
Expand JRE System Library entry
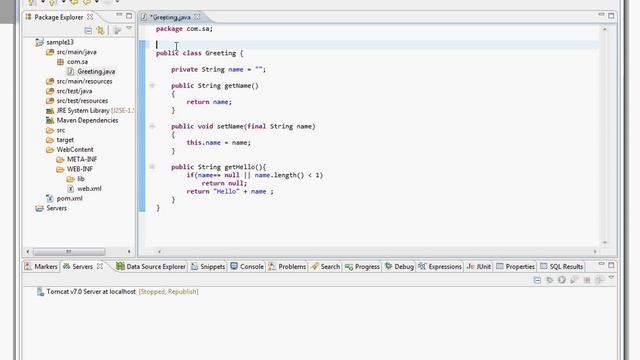(90, 111)
